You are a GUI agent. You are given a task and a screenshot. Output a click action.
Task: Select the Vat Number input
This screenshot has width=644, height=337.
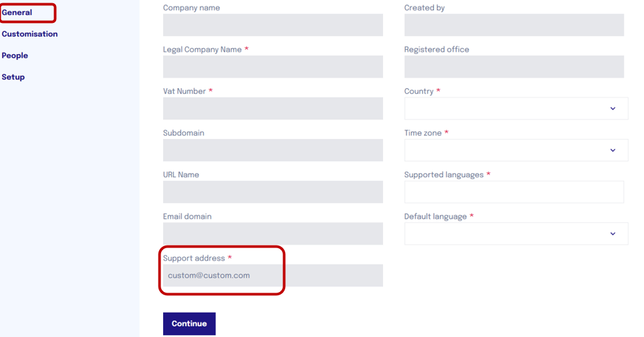click(273, 108)
